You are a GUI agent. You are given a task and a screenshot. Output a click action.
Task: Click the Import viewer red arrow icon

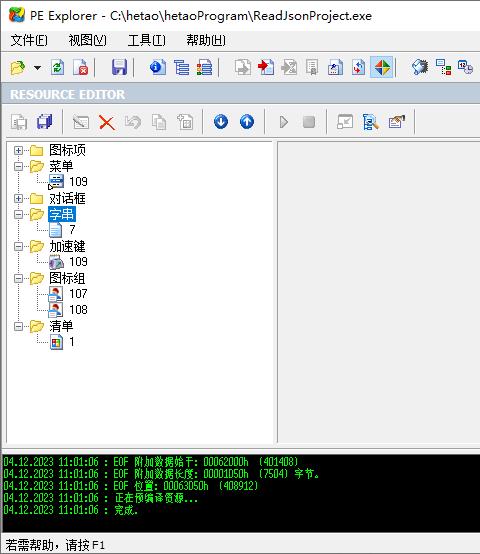point(266,67)
